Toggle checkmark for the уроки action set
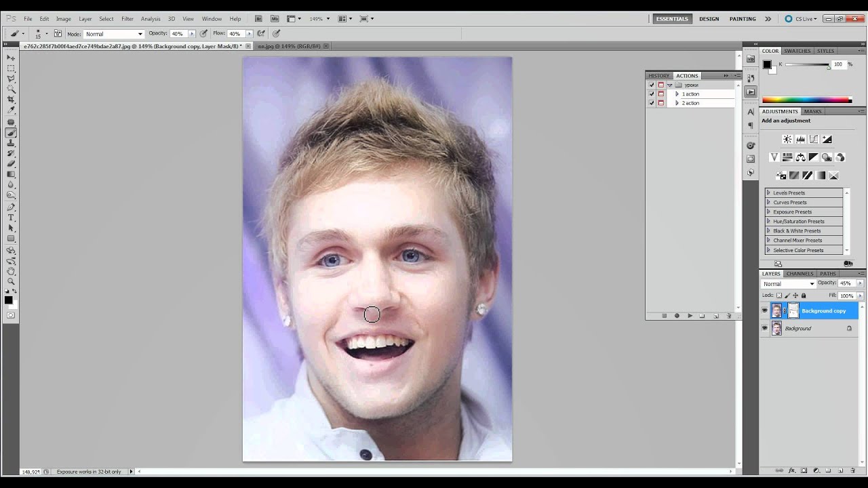 click(652, 85)
